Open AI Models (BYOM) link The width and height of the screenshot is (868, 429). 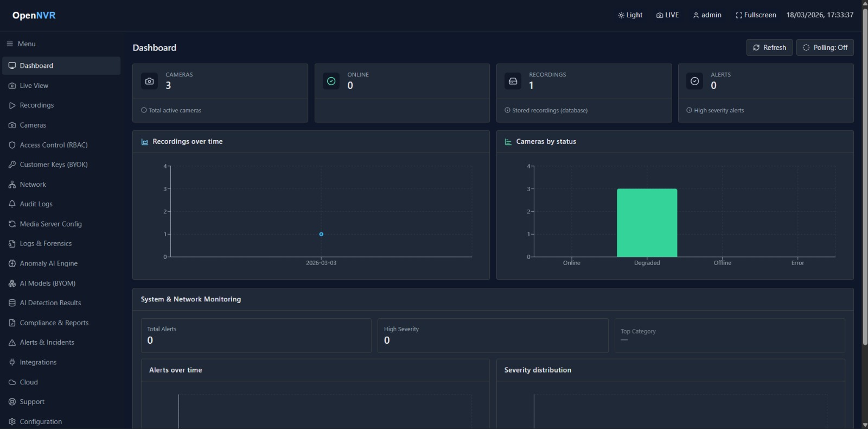pos(61,283)
